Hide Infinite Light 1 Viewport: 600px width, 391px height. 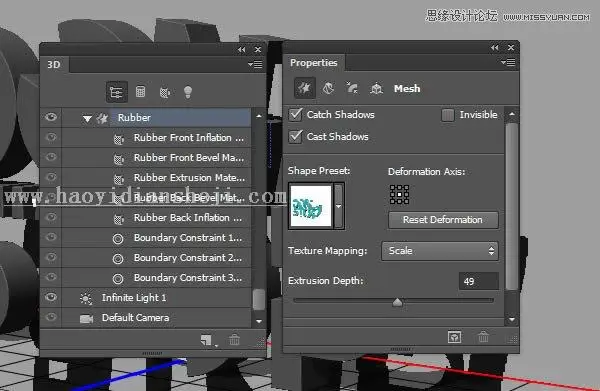[51, 297]
